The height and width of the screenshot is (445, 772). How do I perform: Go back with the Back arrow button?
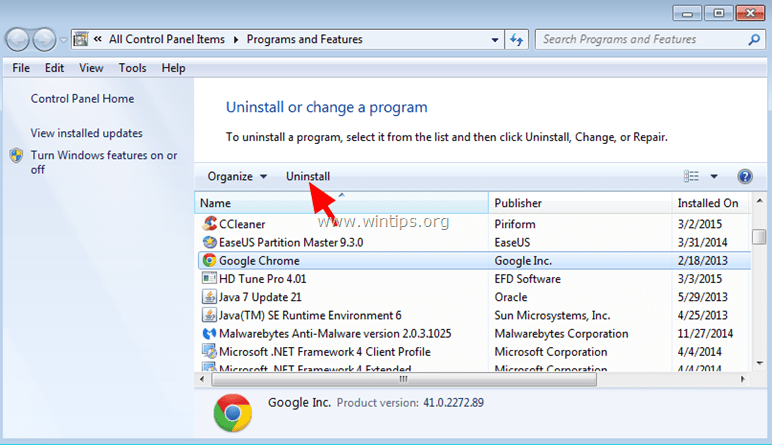click(x=18, y=39)
